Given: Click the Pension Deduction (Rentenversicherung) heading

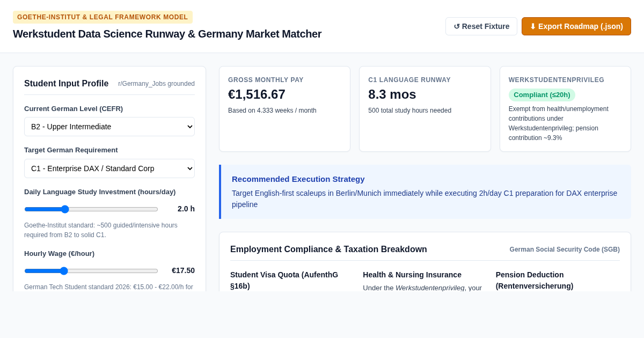Looking at the screenshot, I should click(x=535, y=280).
